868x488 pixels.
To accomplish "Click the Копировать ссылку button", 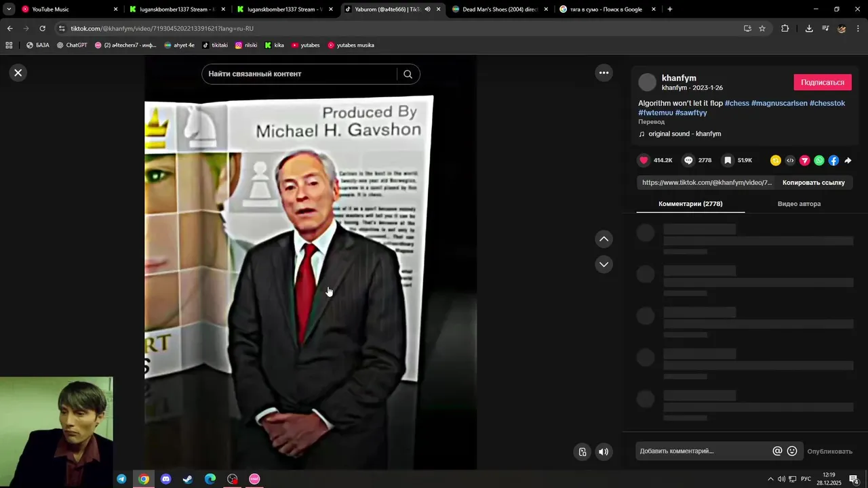I will click(x=814, y=182).
